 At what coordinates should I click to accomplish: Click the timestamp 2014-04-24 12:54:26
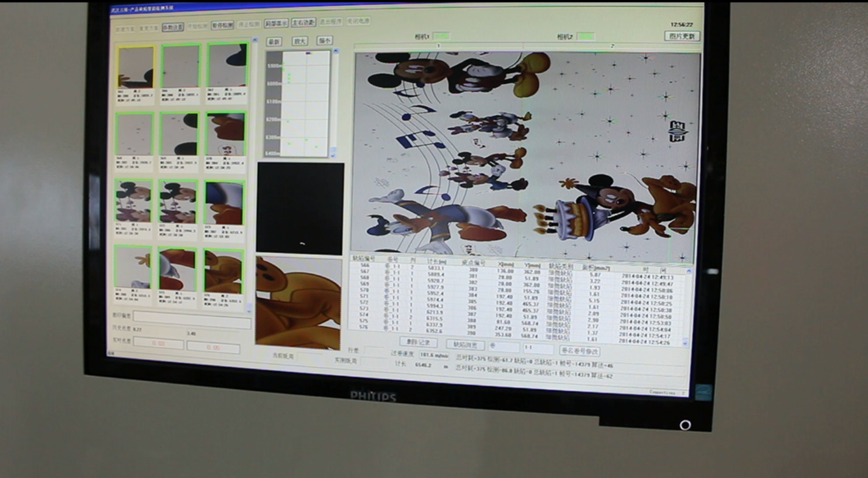pos(644,342)
